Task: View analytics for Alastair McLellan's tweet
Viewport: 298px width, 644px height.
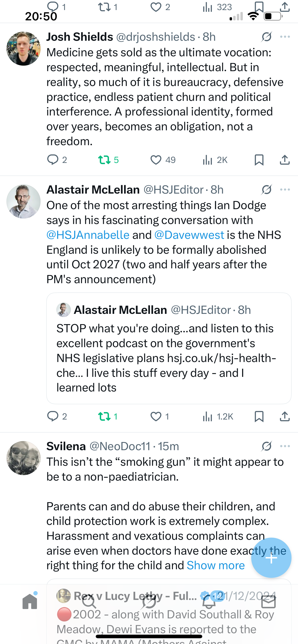Action: point(208,416)
